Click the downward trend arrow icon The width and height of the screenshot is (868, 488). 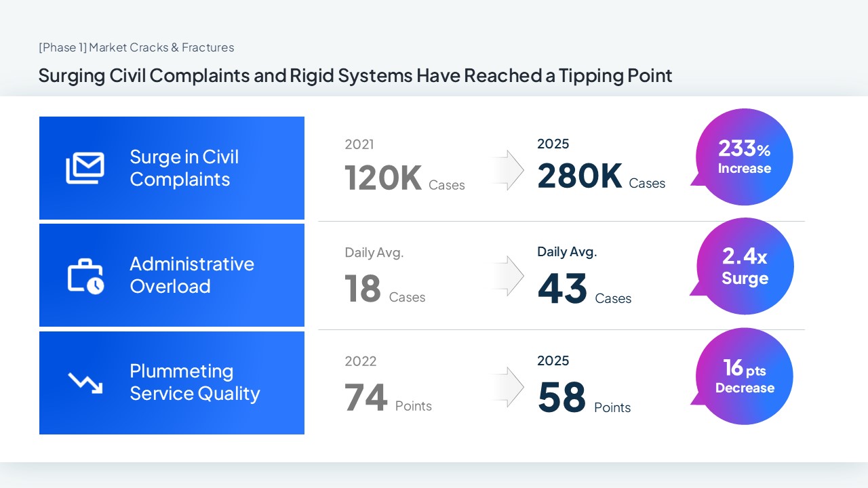[x=85, y=383]
